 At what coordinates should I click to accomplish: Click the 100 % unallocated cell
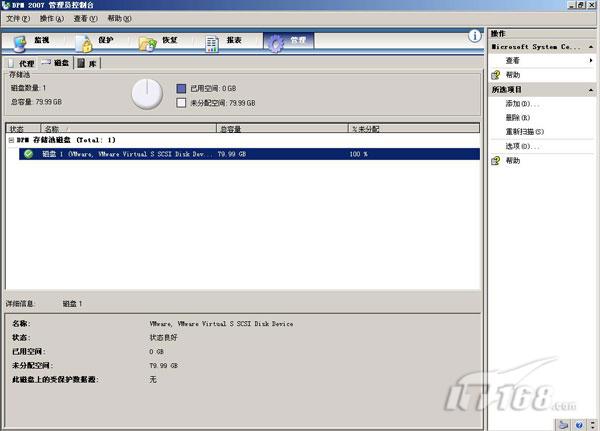(x=358, y=154)
